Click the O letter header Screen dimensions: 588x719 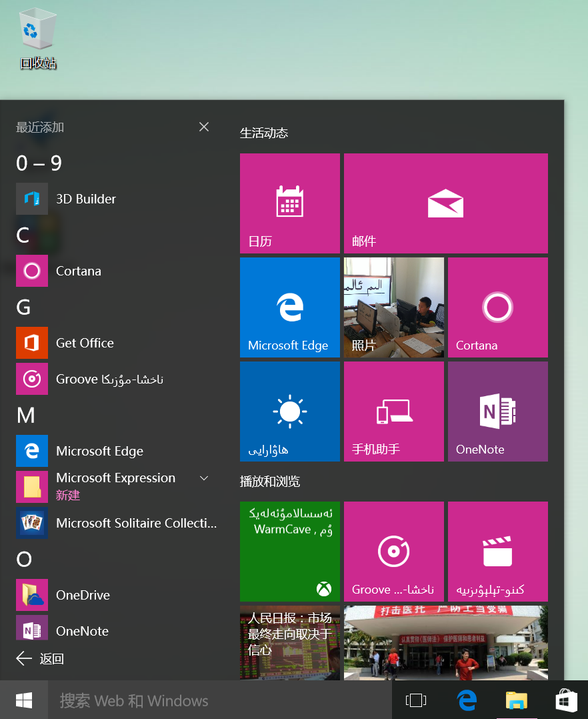[24, 559]
